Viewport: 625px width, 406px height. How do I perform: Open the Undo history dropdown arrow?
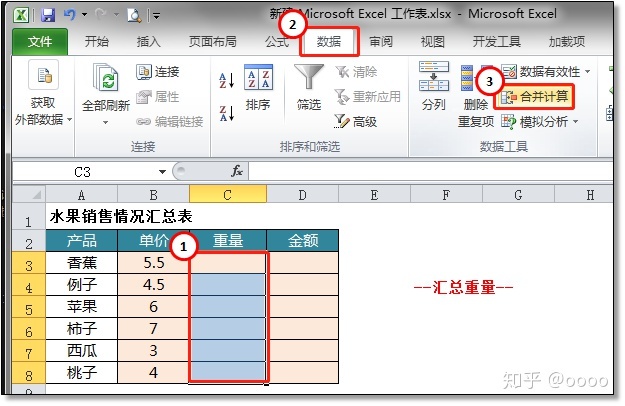coord(85,15)
